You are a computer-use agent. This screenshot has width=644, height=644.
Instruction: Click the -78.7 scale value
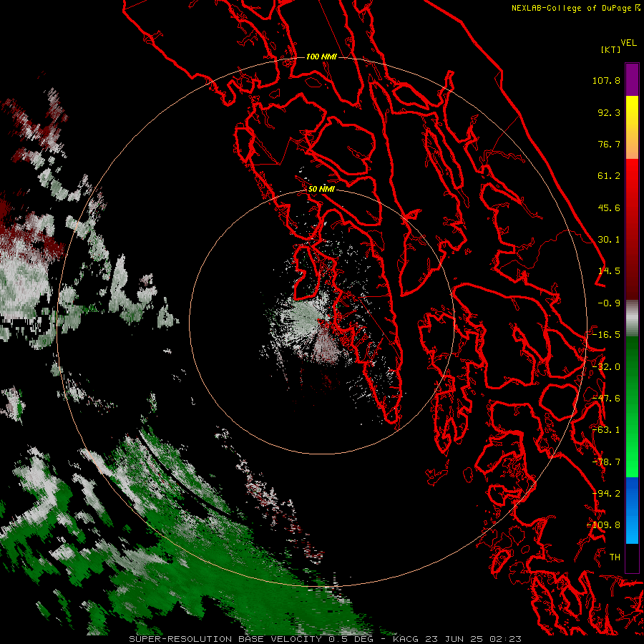pyautogui.click(x=606, y=462)
